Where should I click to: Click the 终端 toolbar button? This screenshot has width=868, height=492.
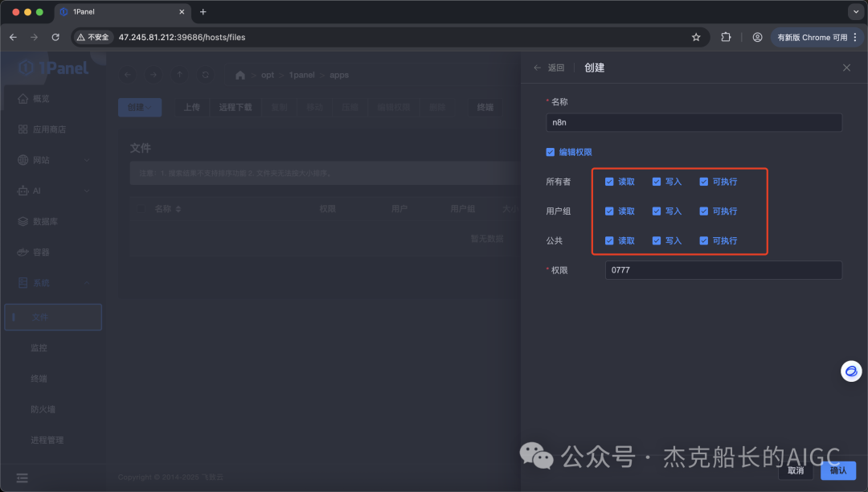485,108
